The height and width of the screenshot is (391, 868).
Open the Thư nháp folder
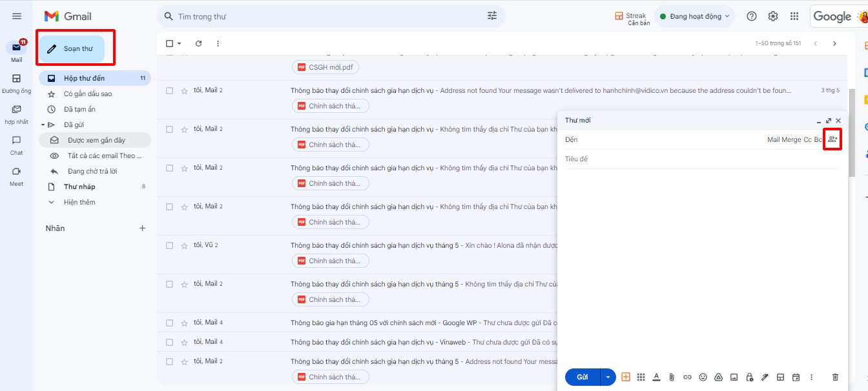click(79, 186)
